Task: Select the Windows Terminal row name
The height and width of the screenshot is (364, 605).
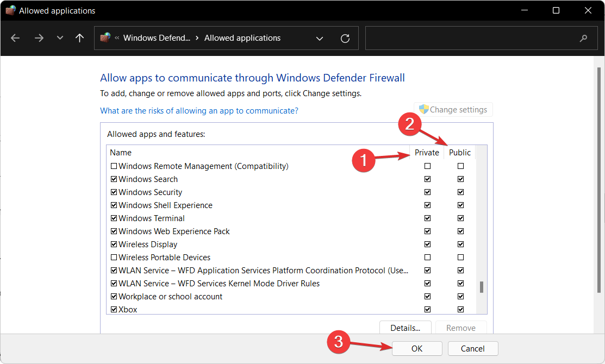Action: coord(152,218)
